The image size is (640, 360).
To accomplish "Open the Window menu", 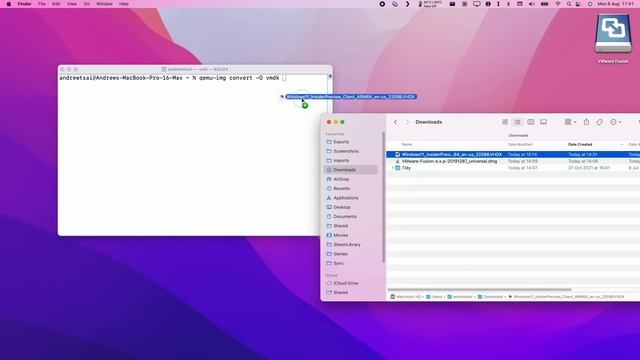I will click(x=104, y=4).
